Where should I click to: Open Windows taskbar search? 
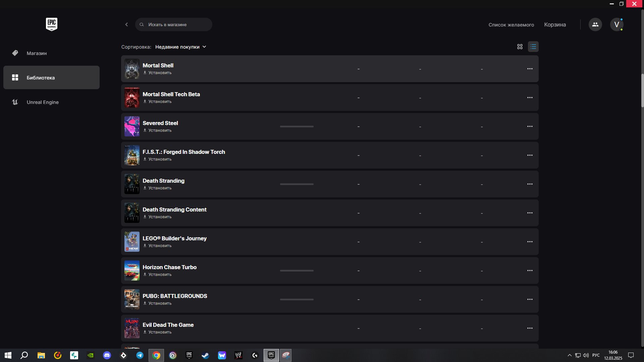24,355
